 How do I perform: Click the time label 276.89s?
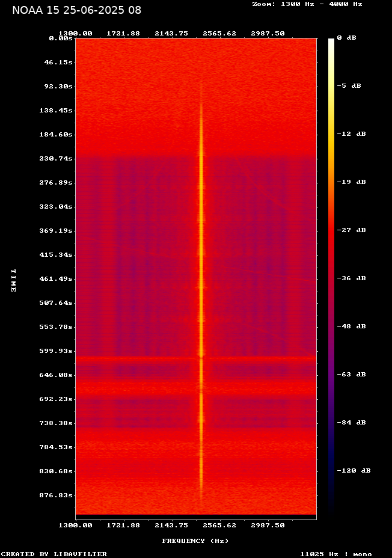pos(56,183)
